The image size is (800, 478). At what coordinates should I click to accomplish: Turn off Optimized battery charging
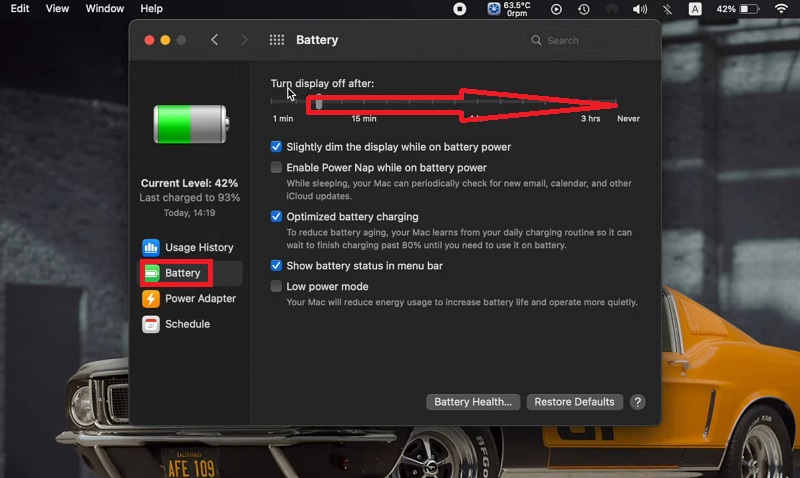(x=277, y=216)
